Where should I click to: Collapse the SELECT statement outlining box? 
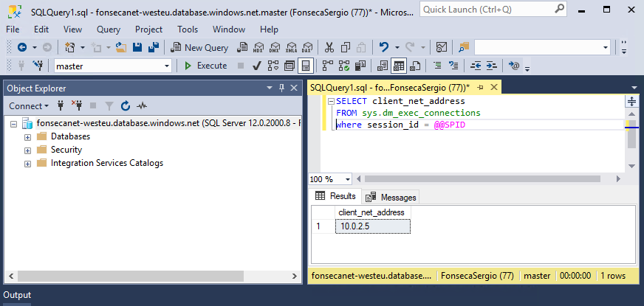click(x=331, y=101)
